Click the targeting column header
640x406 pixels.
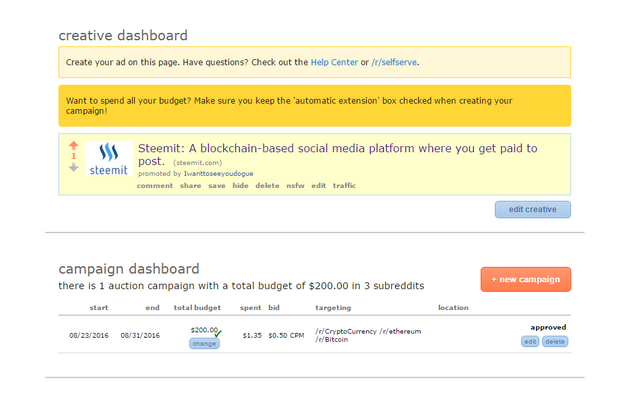click(x=333, y=308)
